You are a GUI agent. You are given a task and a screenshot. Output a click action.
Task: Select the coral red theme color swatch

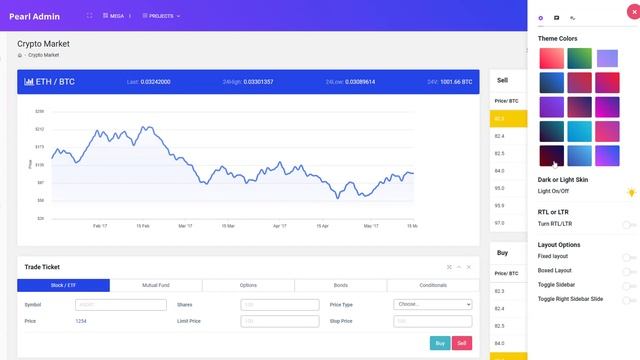tap(551, 58)
